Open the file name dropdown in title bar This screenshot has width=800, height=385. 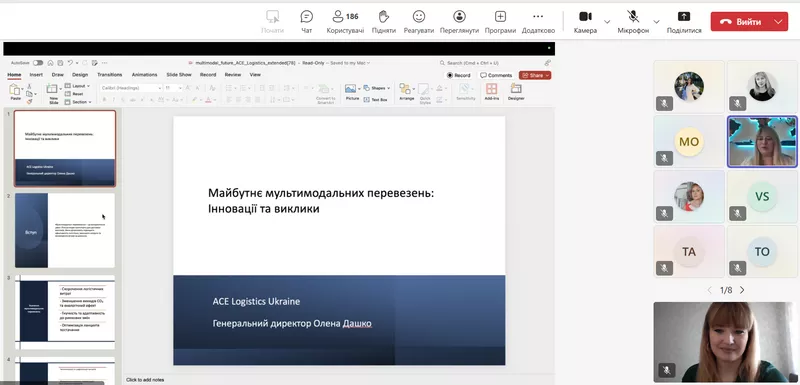click(368, 63)
